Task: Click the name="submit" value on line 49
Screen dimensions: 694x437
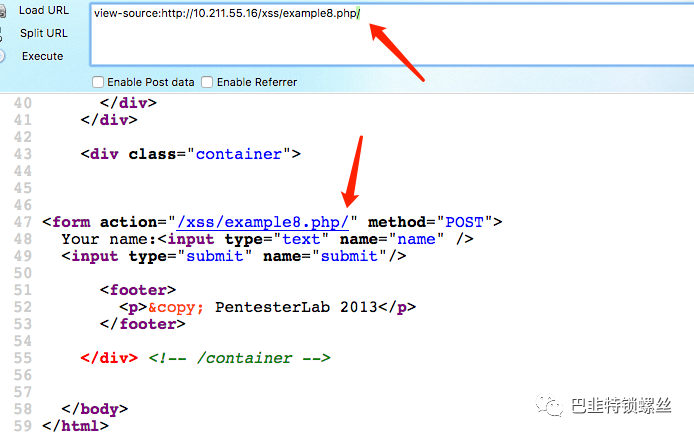Action: (349, 256)
